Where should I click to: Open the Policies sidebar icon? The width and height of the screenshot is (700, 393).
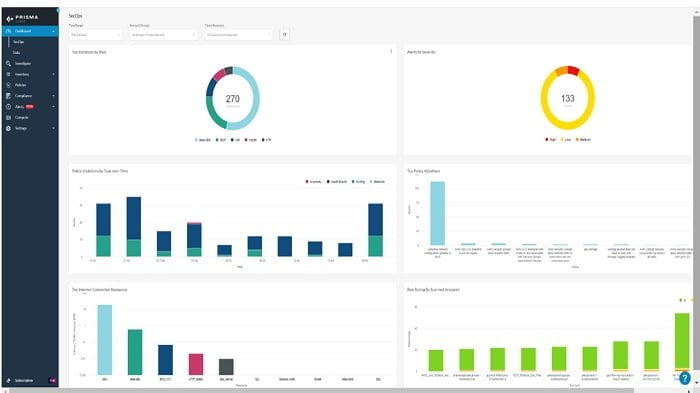click(8, 85)
